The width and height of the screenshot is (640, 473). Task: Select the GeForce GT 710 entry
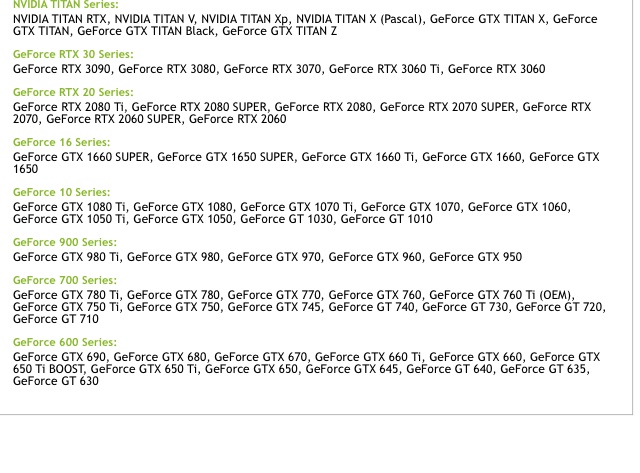[55, 319]
